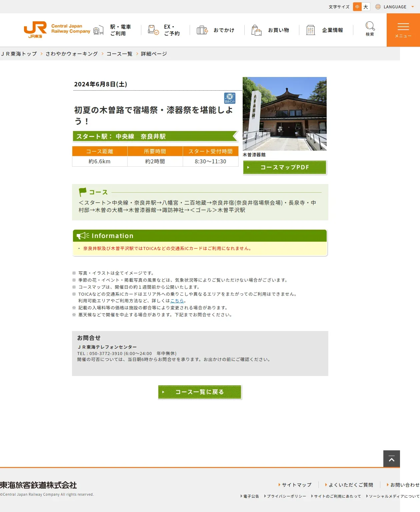Click the おでかけ suitcase icon
The height and width of the screenshot is (512, 420).
(x=202, y=30)
